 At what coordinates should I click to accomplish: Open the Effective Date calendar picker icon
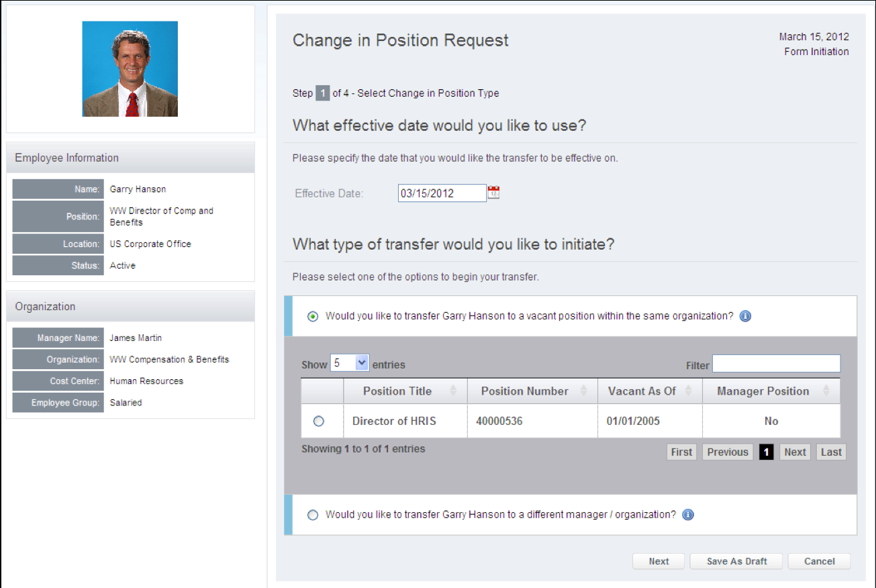[x=493, y=193]
